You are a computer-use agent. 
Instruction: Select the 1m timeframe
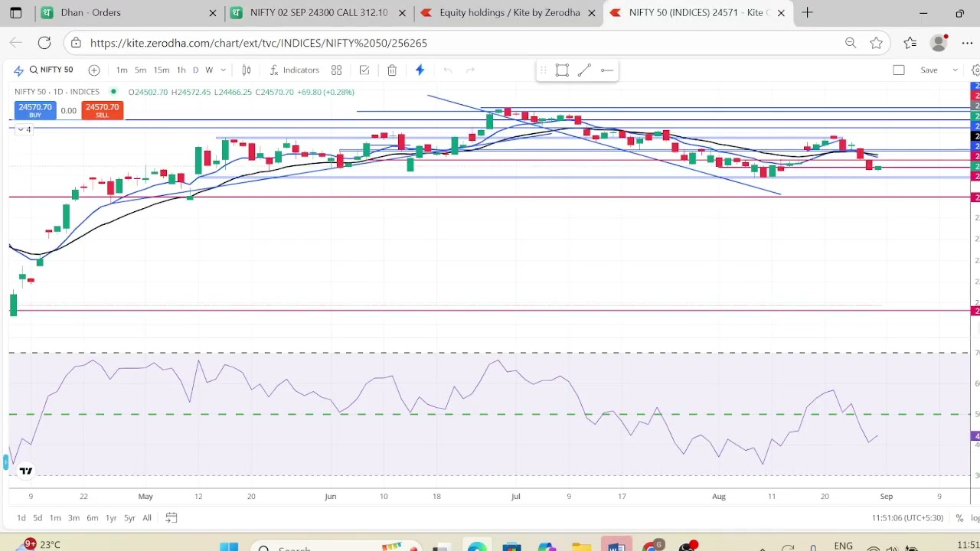pyautogui.click(x=122, y=70)
